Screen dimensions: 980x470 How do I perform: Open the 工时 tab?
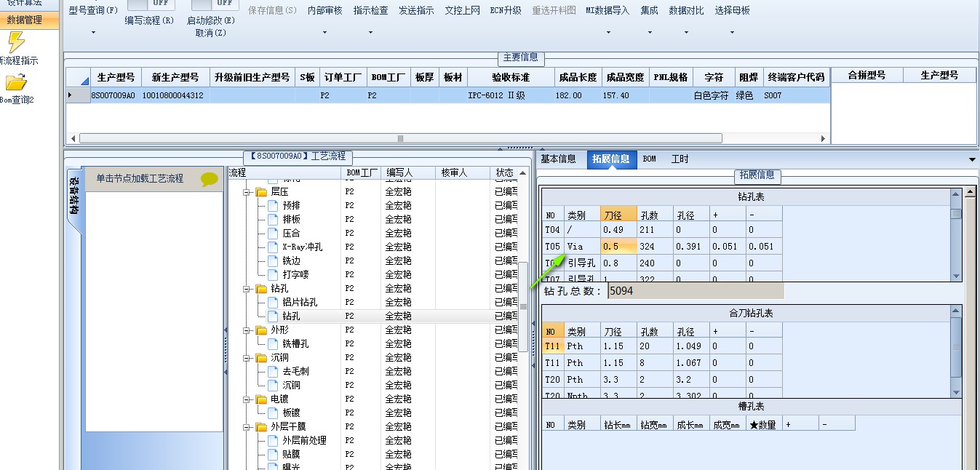pos(680,159)
